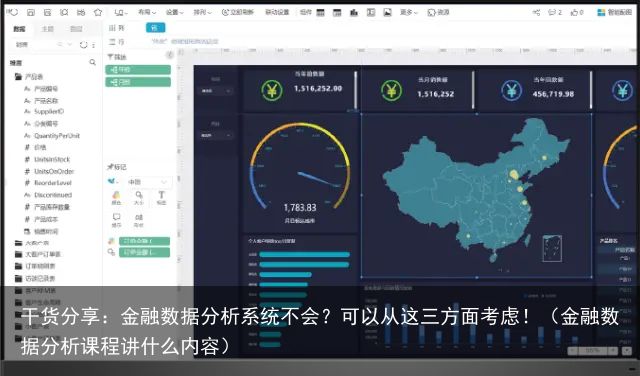Screen dimensions: 640x376
Task: Click the search magnifier in data panel
Action: click(x=93, y=62)
